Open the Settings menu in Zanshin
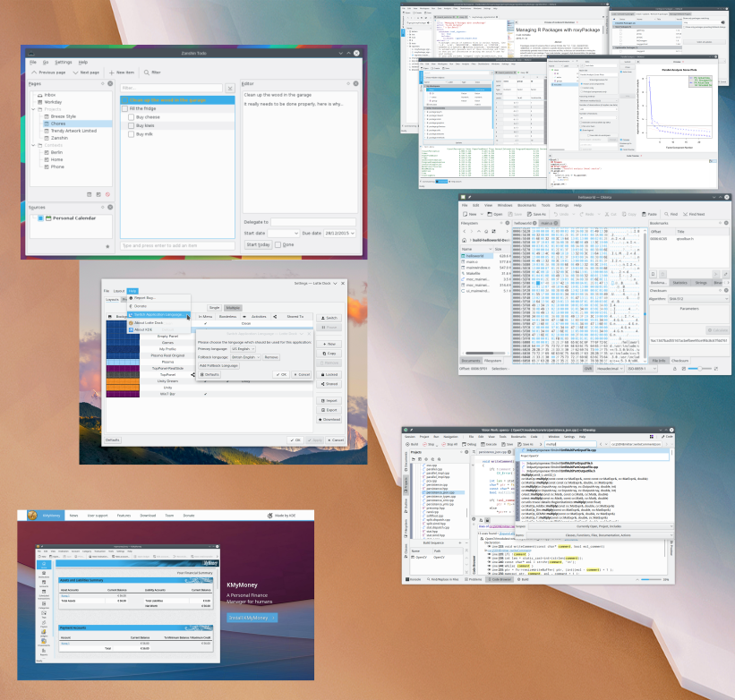735x700 pixels. pyautogui.click(x=64, y=62)
